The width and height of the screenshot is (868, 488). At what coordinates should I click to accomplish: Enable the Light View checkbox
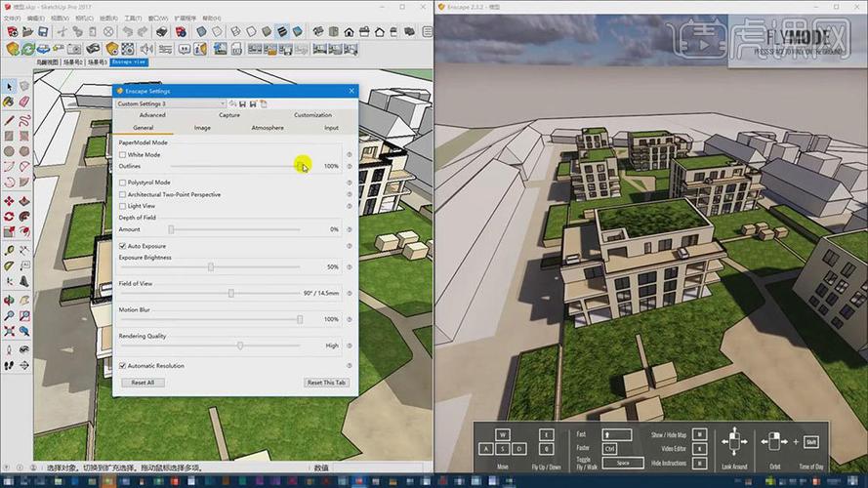click(x=122, y=206)
